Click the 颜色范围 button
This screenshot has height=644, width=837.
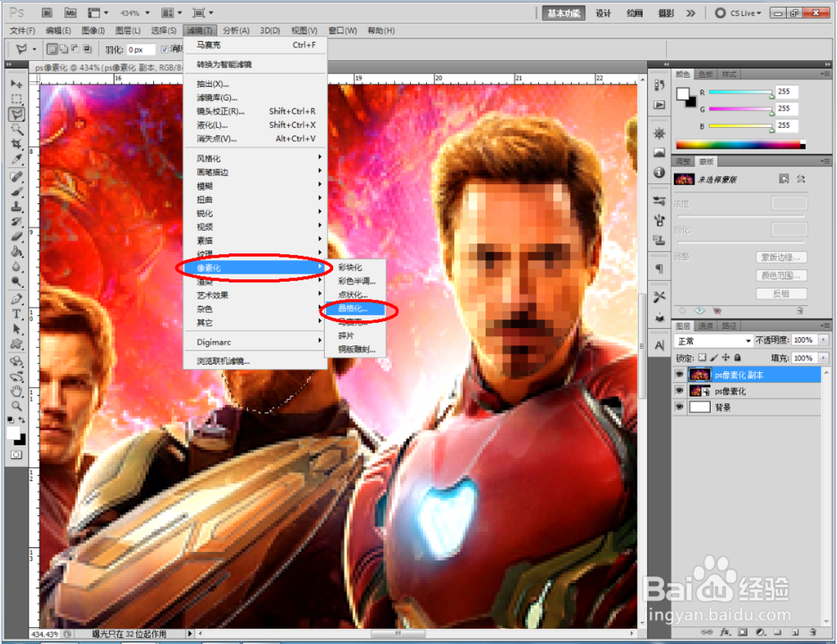coord(781,275)
